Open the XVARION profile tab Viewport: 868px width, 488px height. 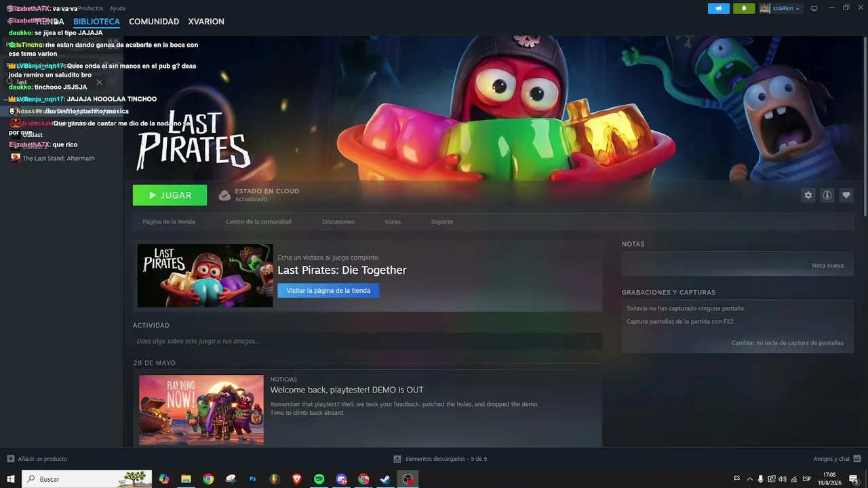206,22
